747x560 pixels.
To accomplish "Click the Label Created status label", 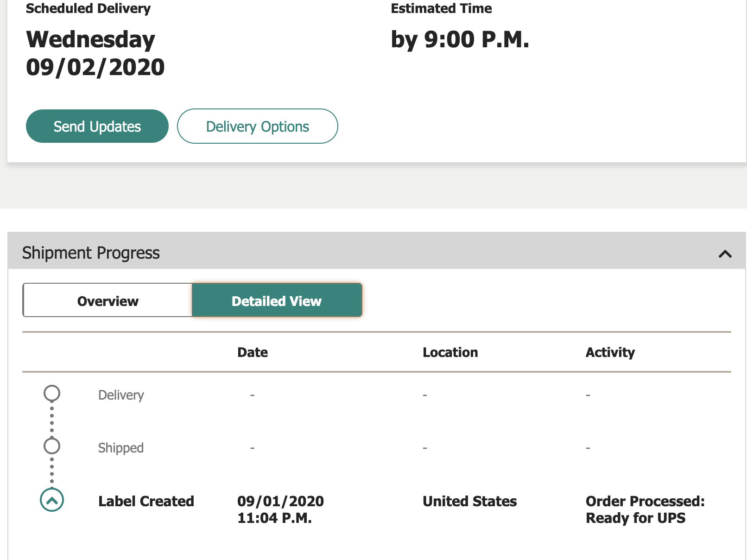I will pos(146,501).
